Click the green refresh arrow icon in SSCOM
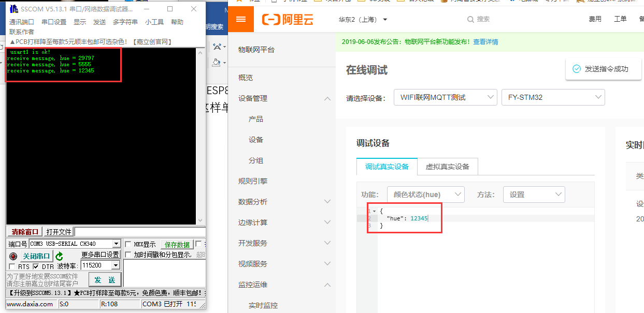The image size is (644, 313). pyautogui.click(x=60, y=256)
